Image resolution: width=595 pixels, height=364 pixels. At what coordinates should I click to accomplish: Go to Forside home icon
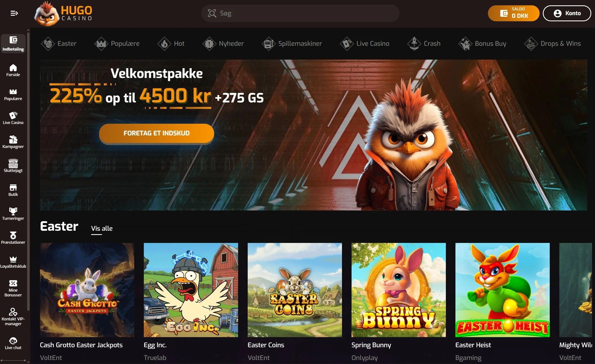tap(13, 68)
